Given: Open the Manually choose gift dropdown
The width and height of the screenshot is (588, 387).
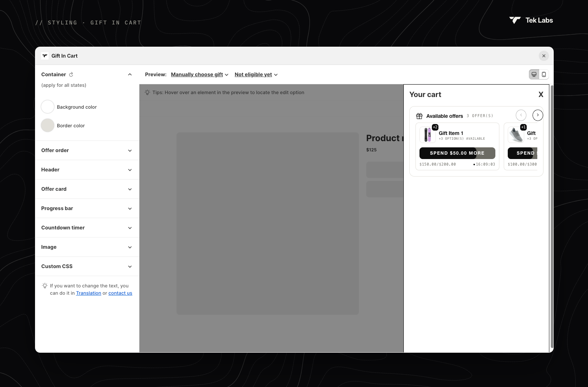Looking at the screenshot, I should point(200,74).
